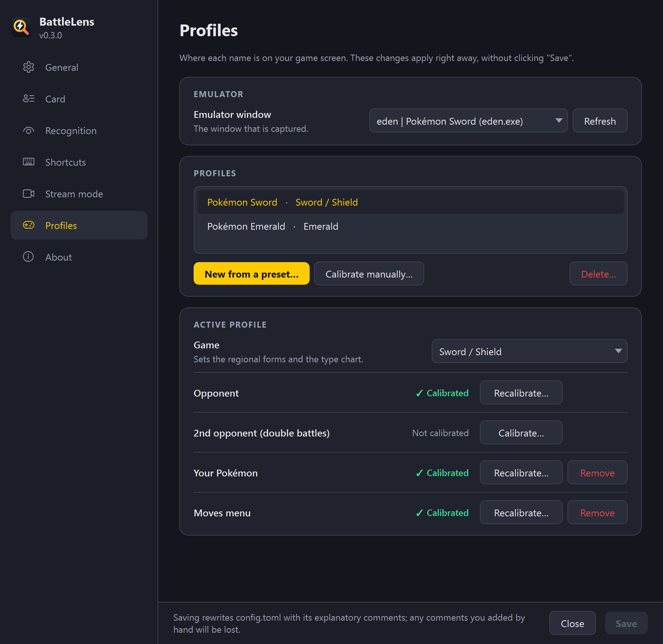
Task: Open the General settings section
Action: point(79,67)
